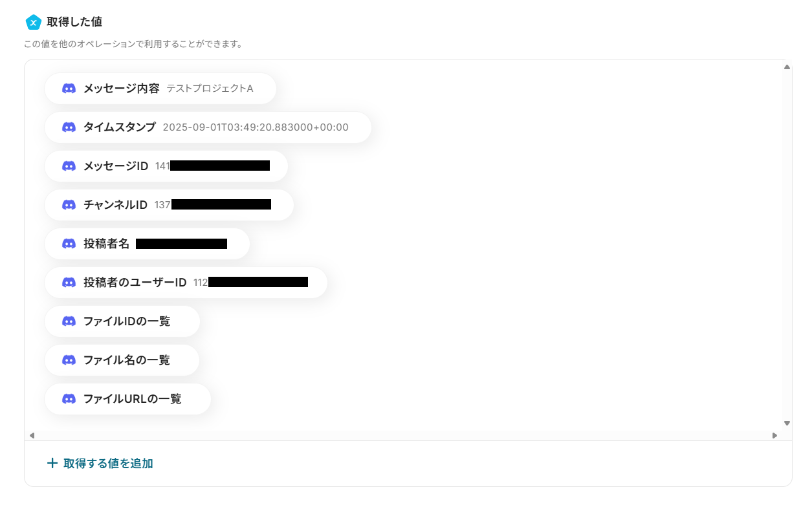Select the 投稿者のユーザーID label
812x507 pixels.
pyautogui.click(x=135, y=283)
